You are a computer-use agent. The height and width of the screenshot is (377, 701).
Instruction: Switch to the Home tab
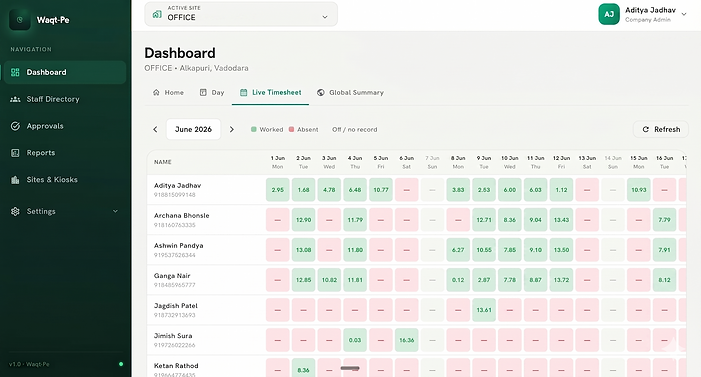(x=169, y=93)
